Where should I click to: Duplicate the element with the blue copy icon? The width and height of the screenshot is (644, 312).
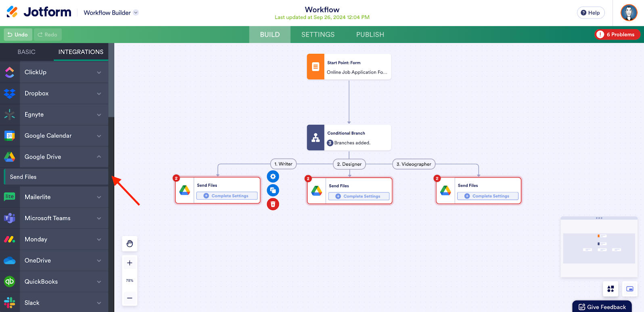pyautogui.click(x=273, y=190)
